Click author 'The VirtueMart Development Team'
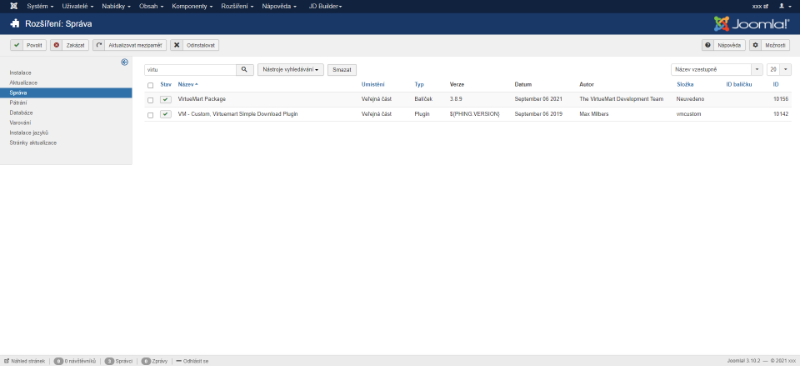Image resolution: width=800 pixels, height=366 pixels. [x=621, y=99]
